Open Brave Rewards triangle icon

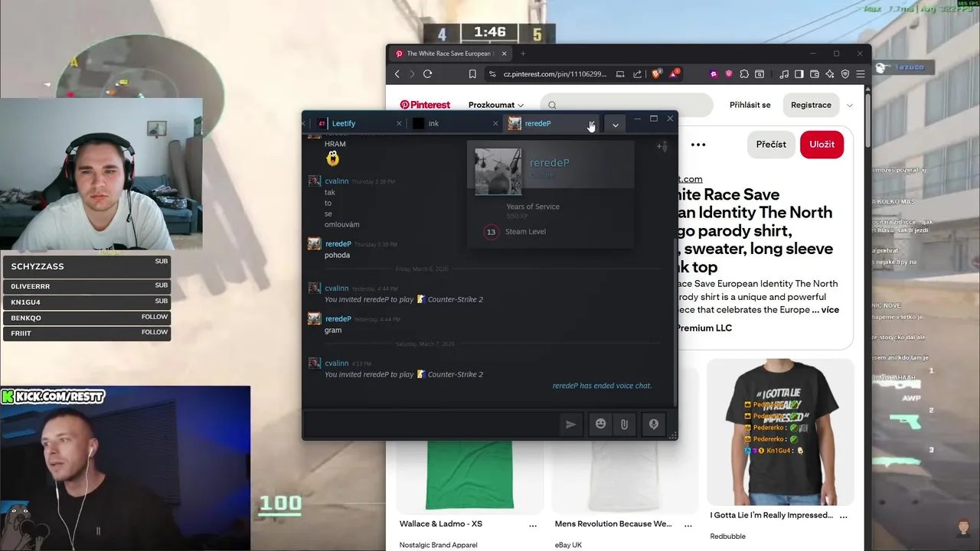(675, 73)
